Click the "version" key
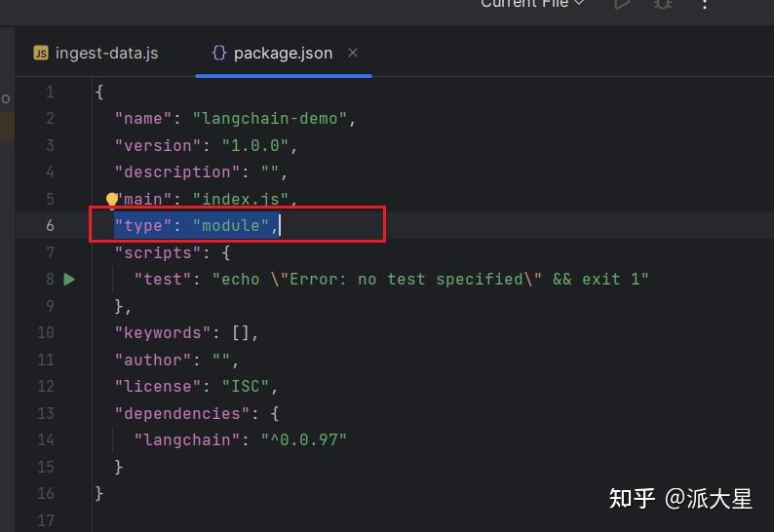 click(x=158, y=145)
